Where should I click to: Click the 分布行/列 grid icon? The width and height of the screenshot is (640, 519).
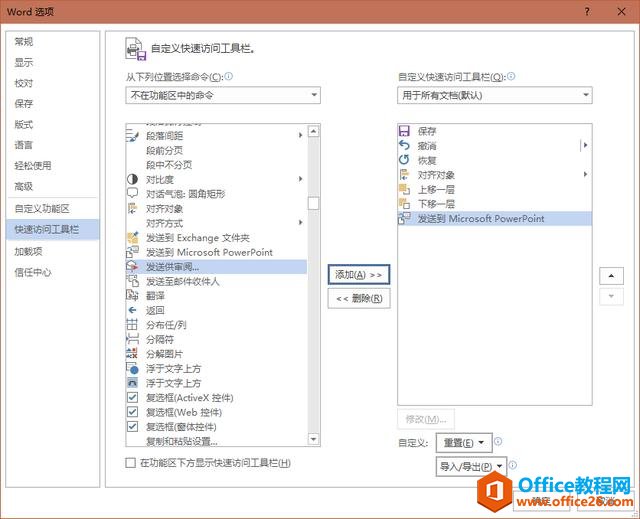click(x=132, y=325)
